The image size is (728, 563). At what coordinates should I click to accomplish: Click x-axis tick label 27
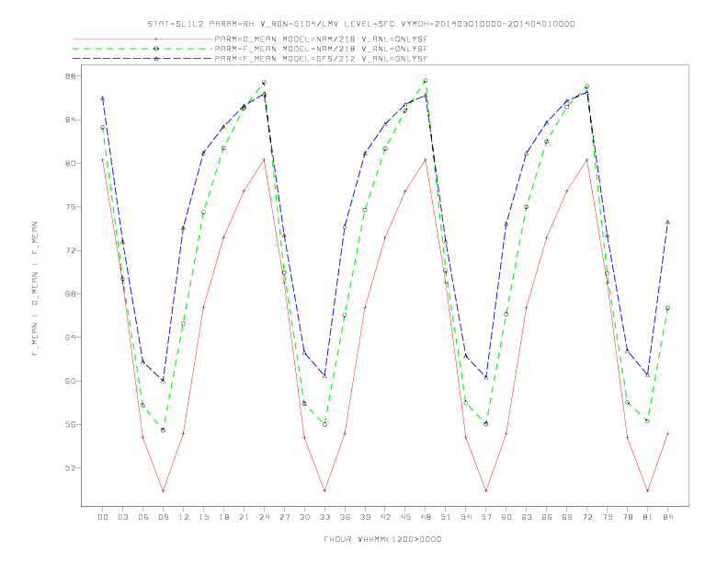284,517
